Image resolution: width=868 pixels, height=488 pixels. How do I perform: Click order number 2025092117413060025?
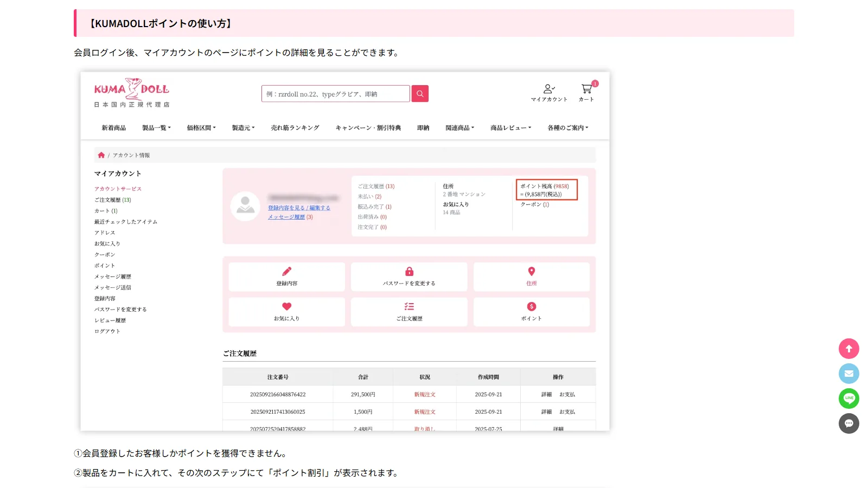278,412
